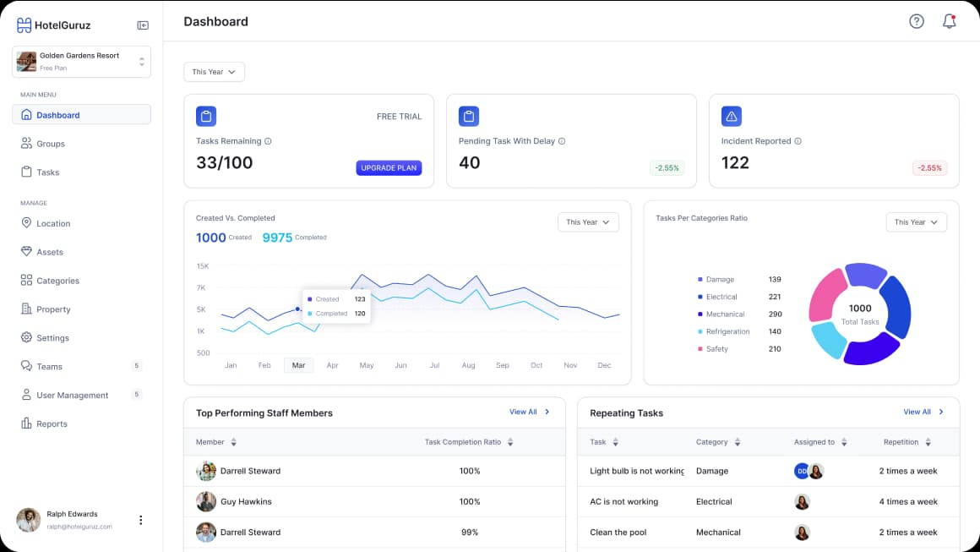Click Ralph Edwards three-dot menu
The height and width of the screenshot is (552, 980).
(140, 520)
